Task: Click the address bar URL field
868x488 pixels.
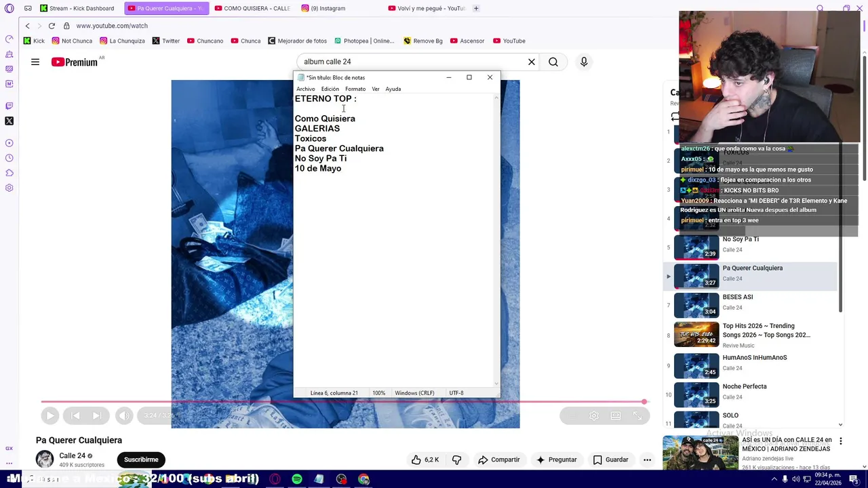Action: coord(112,26)
